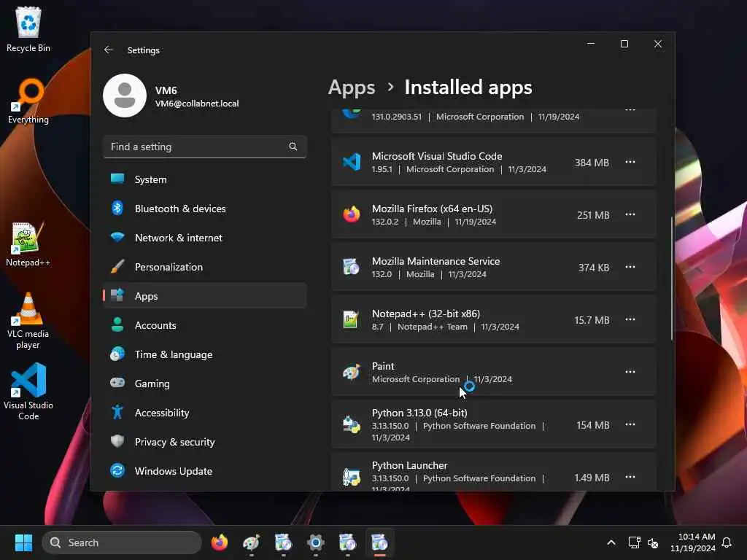Image resolution: width=747 pixels, height=560 pixels.
Task: Click the "15.7 MB" size value
Action: click(x=592, y=320)
